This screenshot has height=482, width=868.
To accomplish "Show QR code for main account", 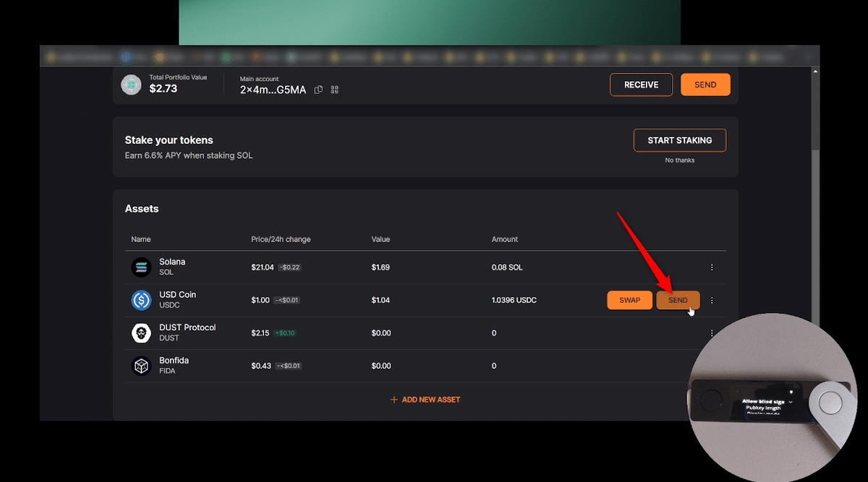I will (x=335, y=90).
